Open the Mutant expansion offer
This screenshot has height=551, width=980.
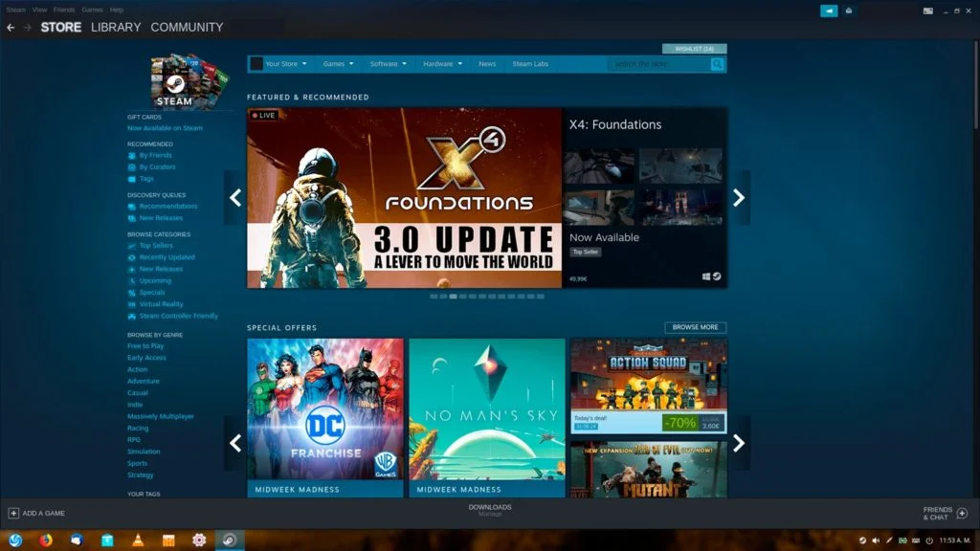(649, 469)
